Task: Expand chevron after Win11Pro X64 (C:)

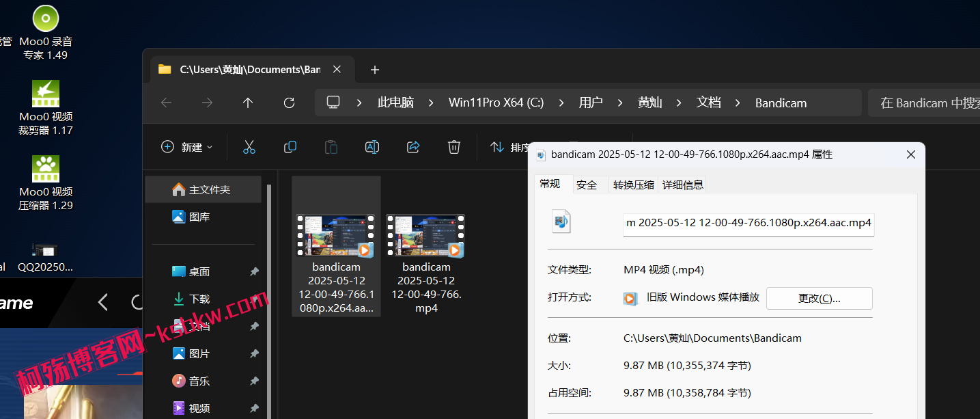Action: pyautogui.click(x=561, y=103)
